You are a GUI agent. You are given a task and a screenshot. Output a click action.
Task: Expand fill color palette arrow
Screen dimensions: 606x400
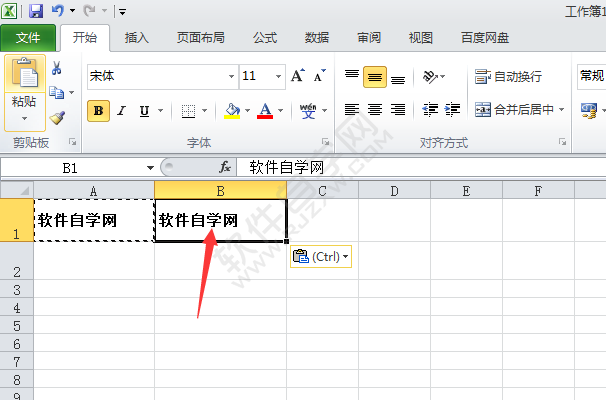tap(247, 111)
